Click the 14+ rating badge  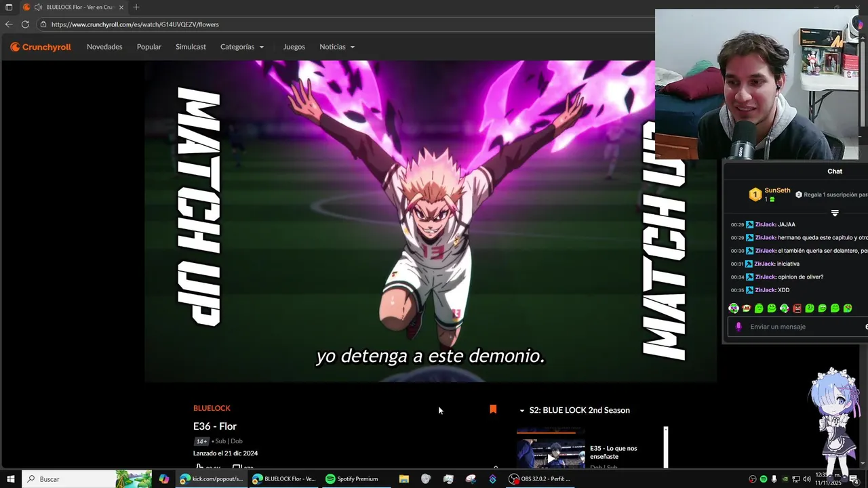pos(201,441)
